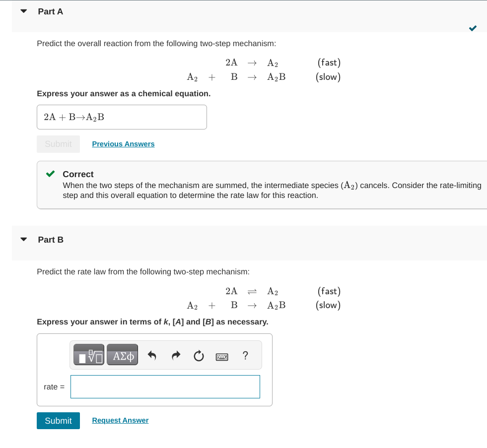The width and height of the screenshot is (487, 448).
Task: Click the redo arrow in equation toolbar
Action: (176, 354)
